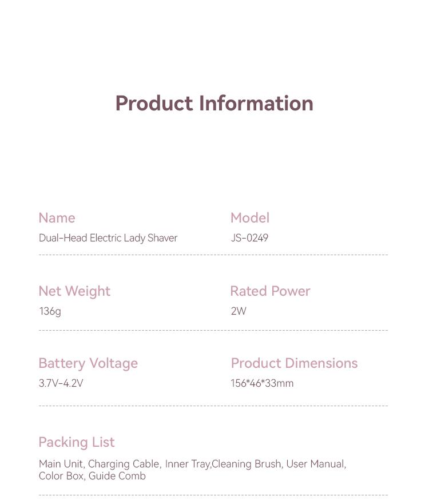Click the 136g weight value
The image size is (429, 504).
coord(50,311)
